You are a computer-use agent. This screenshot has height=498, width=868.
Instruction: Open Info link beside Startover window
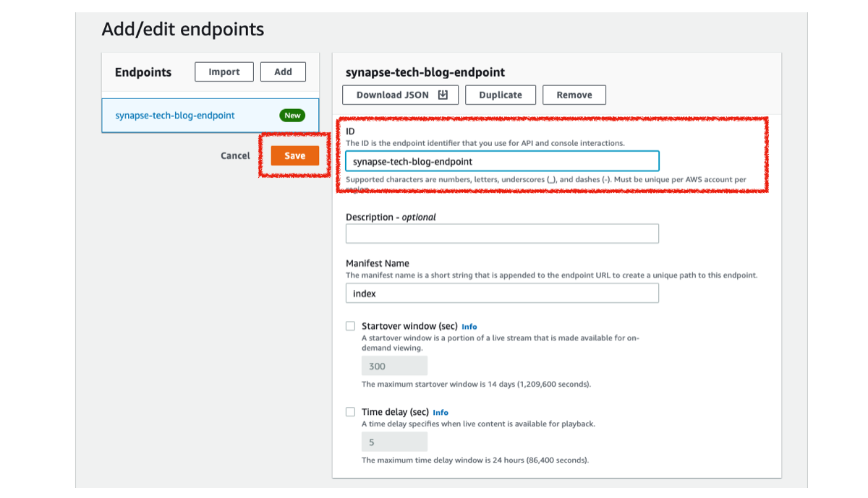(469, 327)
